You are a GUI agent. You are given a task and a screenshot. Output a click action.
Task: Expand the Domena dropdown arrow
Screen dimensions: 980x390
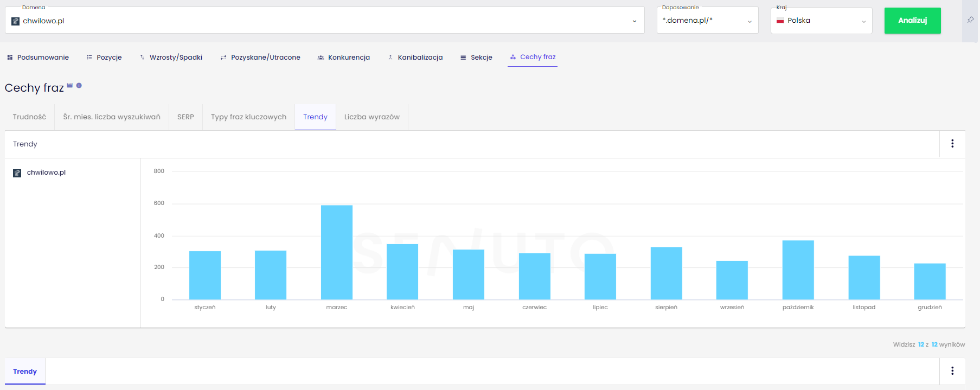click(x=635, y=21)
